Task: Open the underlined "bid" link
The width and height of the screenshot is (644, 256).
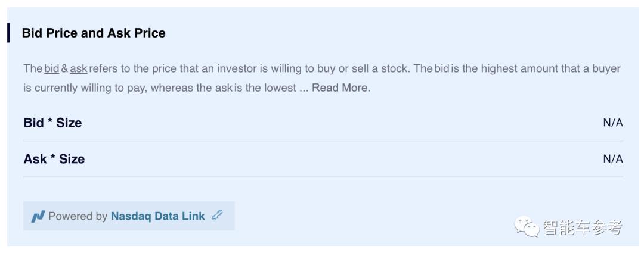Action: point(52,69)
